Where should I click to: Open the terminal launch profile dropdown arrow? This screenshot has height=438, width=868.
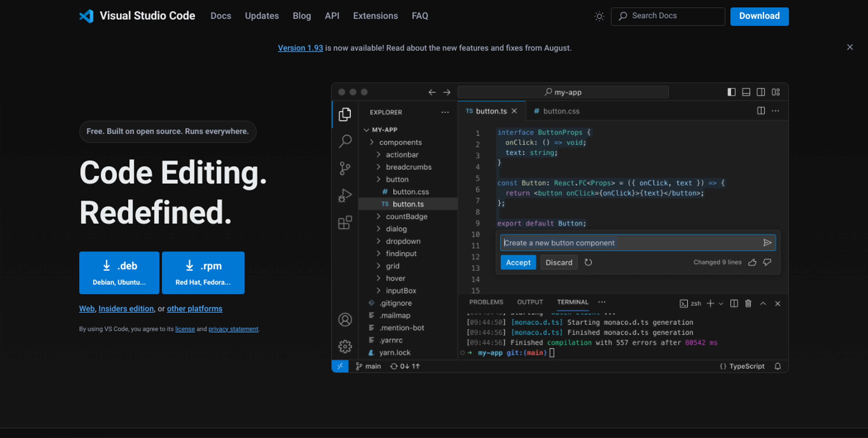pyautogui.click(x=721, y=304)
